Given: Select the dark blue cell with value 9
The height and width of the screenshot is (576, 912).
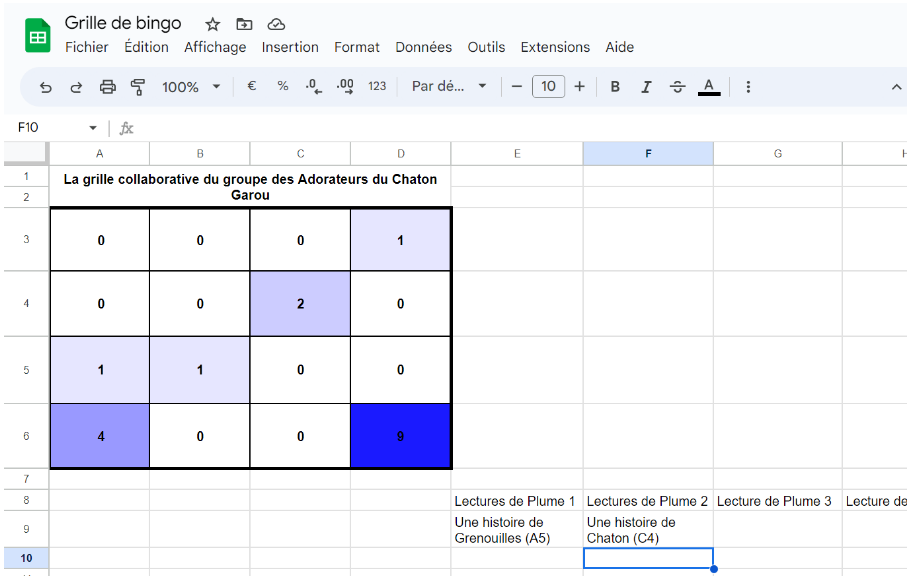Looking at the screenshot, I should (400, 436).
